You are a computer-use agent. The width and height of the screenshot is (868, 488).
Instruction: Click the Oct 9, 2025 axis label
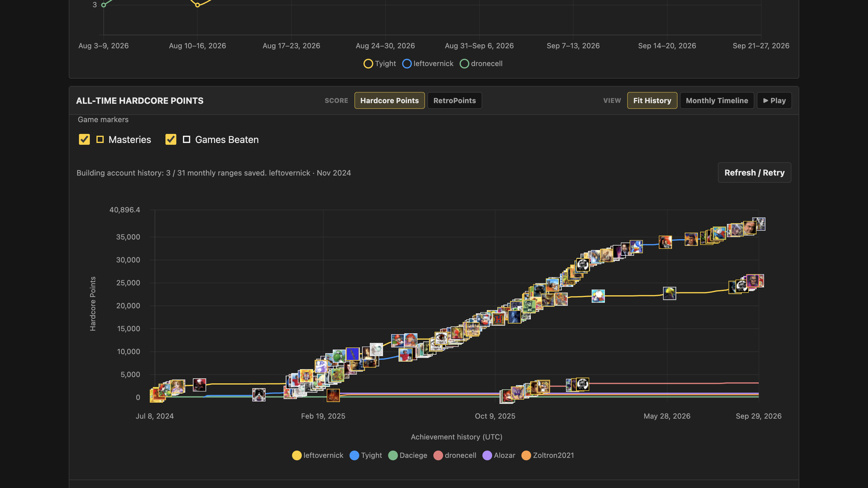(495, 416)
